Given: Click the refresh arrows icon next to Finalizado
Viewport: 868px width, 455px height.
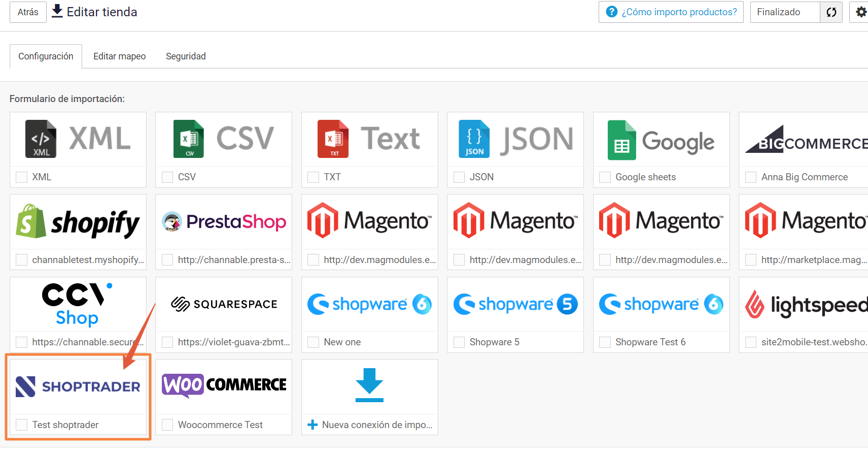Looking at the screenshot, I should pyautogui.click(x=831, y=12).
